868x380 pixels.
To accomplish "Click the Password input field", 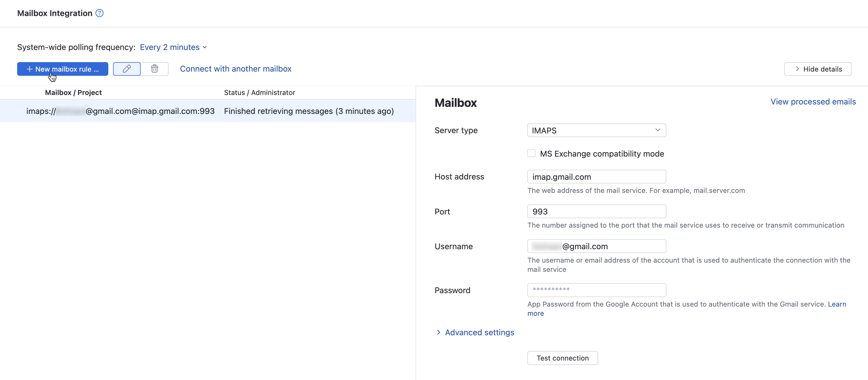I will pos(596,290).
